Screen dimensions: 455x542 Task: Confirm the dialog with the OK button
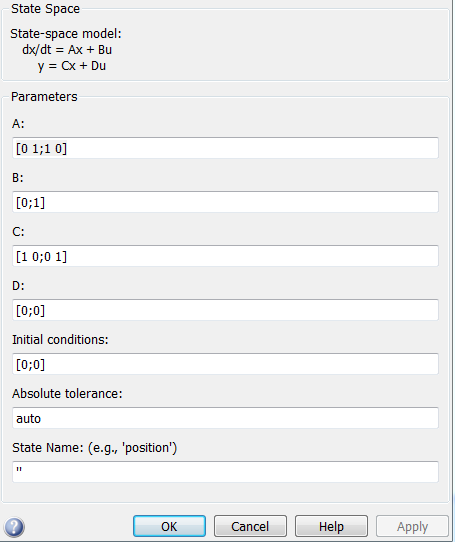169,526
